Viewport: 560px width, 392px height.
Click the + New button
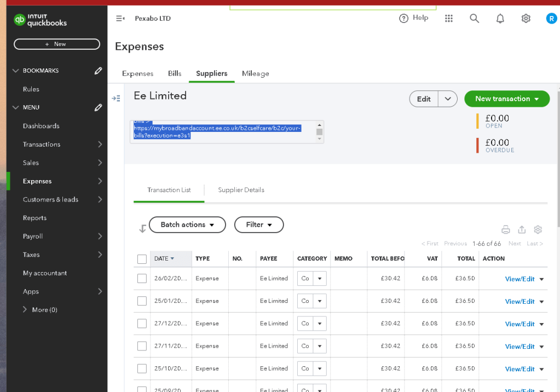pos(57,44)
